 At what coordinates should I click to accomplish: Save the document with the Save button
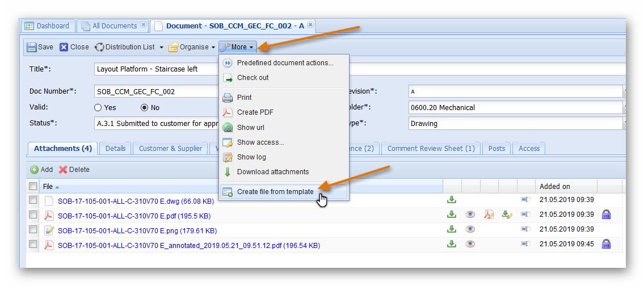point(40,47)
